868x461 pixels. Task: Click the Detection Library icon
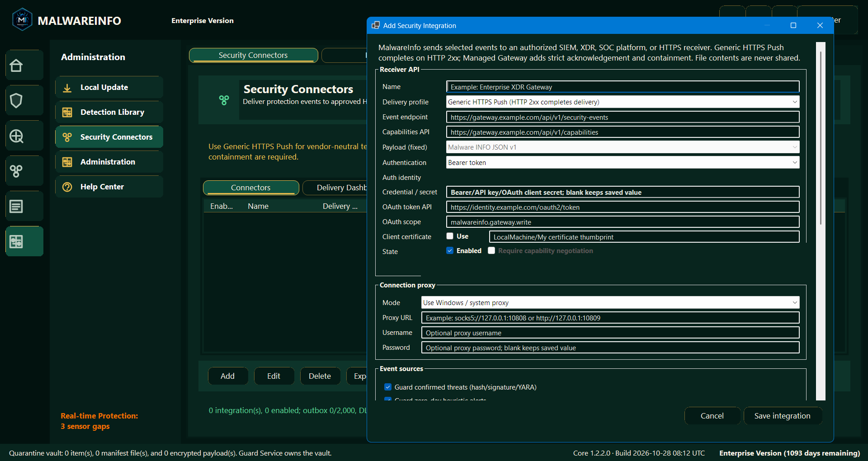67,113
